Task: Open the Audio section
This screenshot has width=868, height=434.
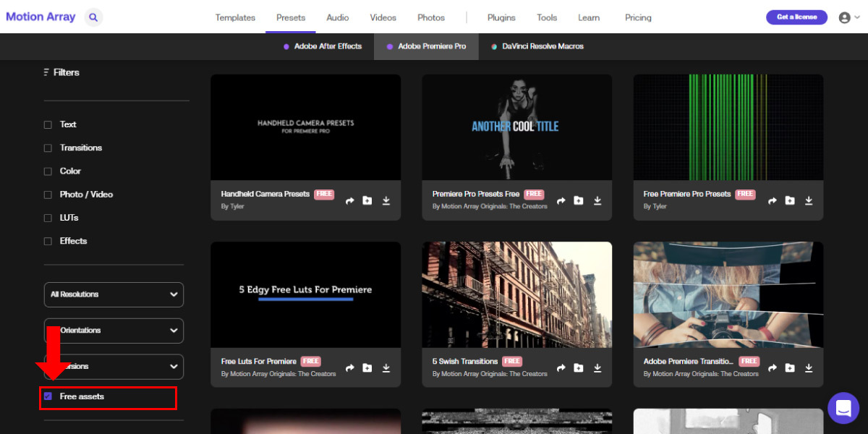Action: 337,17
